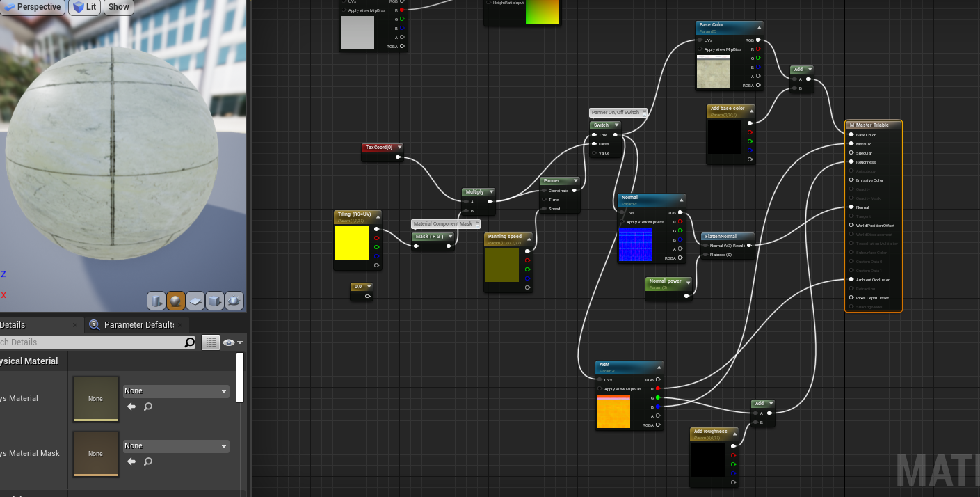Open Phys Material None dropdown
The height and width of the screenshot is (497, 980).
[176, 391]
